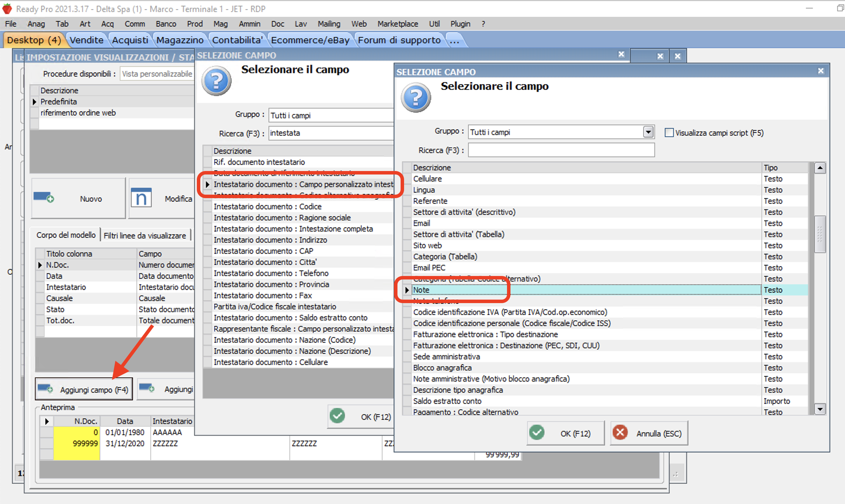Viewport: 845px width, 504px height.
Task: Select the Causale column row
Action: tap(120, 298)
